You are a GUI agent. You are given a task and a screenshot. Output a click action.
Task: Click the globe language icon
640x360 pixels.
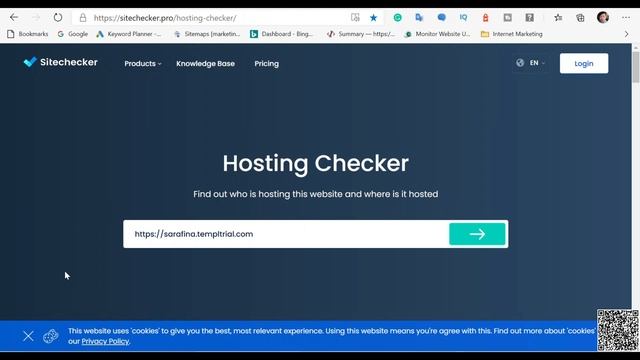520,63
